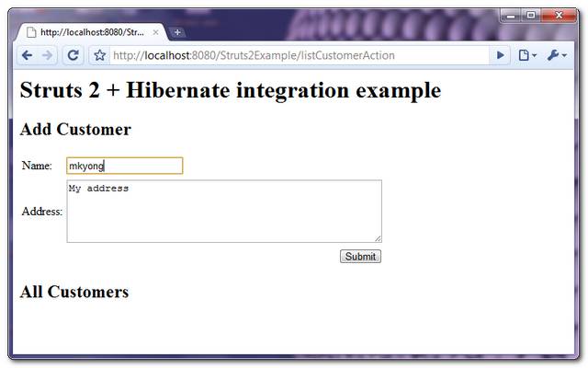Open a new tab with the plus button

coord(177,33)
